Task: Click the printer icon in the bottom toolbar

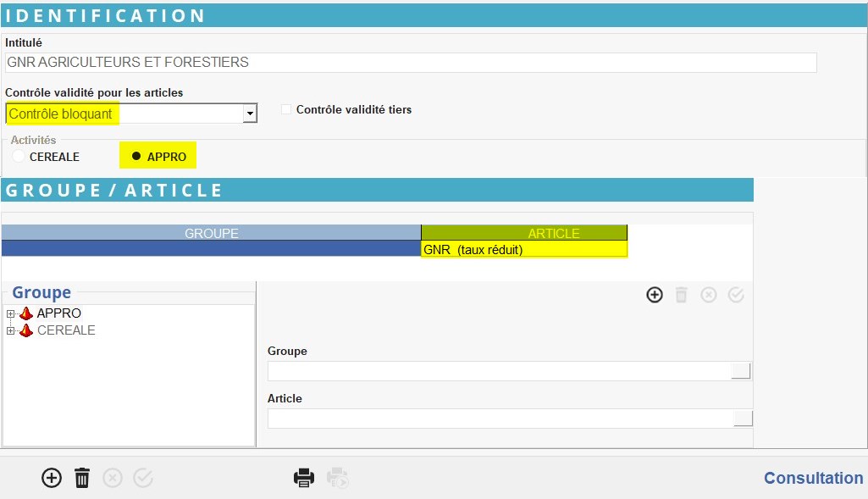Action: click(x=304, y=478)
